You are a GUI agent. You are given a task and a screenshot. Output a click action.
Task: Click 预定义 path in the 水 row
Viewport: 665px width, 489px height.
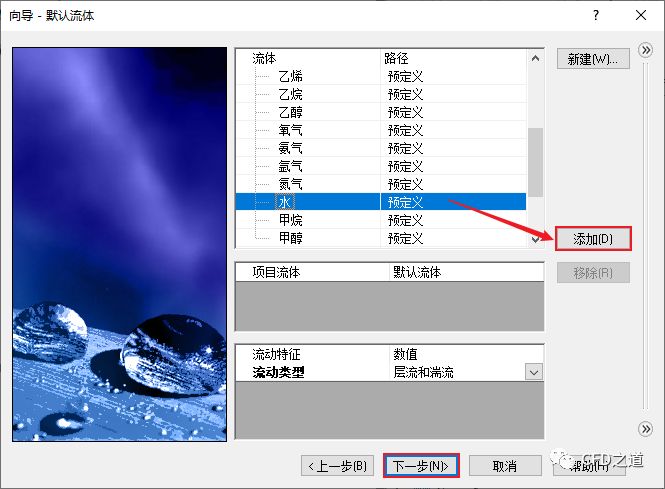[x=405, y=202]
